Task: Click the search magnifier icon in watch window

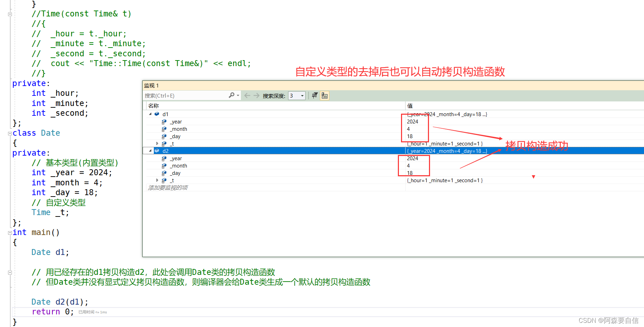Action: click(231, 95)
